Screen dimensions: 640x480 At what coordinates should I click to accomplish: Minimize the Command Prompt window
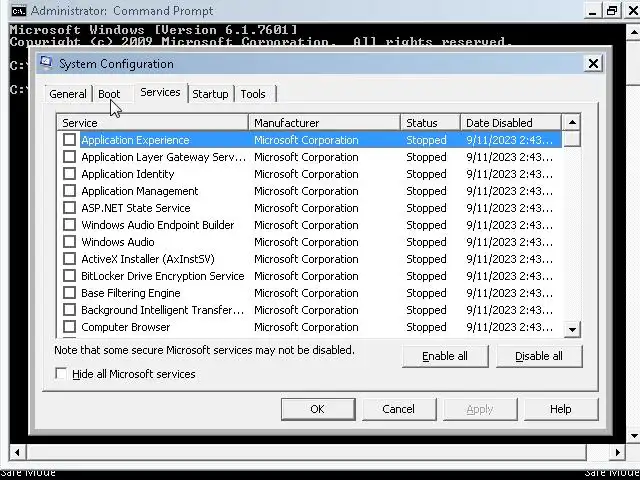tap(592, 10)
